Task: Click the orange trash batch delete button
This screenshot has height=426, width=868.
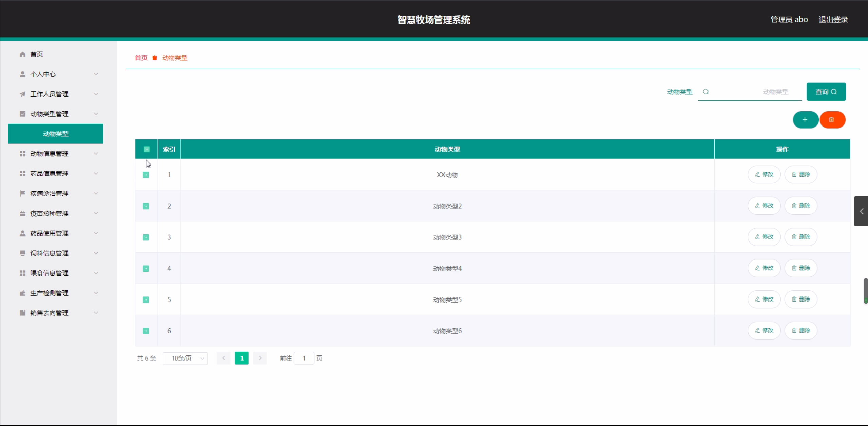Action: click(832, 120)
